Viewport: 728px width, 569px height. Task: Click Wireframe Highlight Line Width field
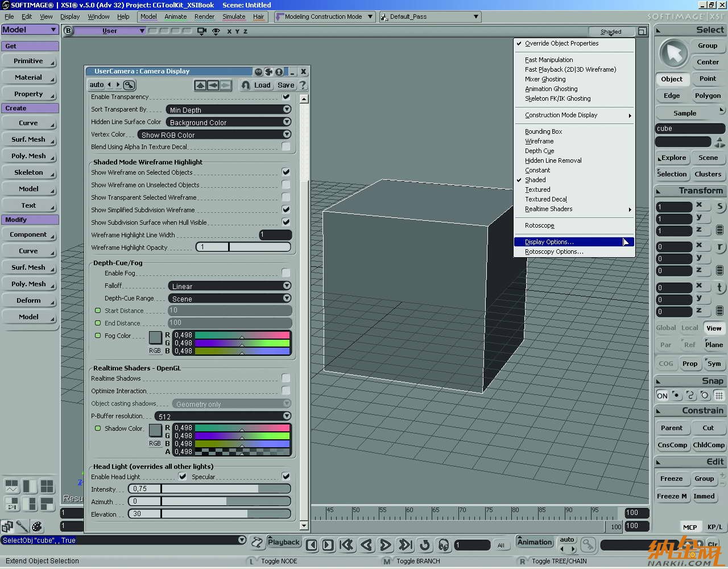[275, 234]
